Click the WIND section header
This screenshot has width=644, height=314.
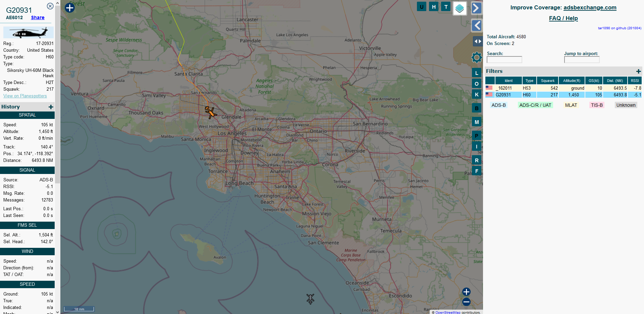tap(27, 251)
